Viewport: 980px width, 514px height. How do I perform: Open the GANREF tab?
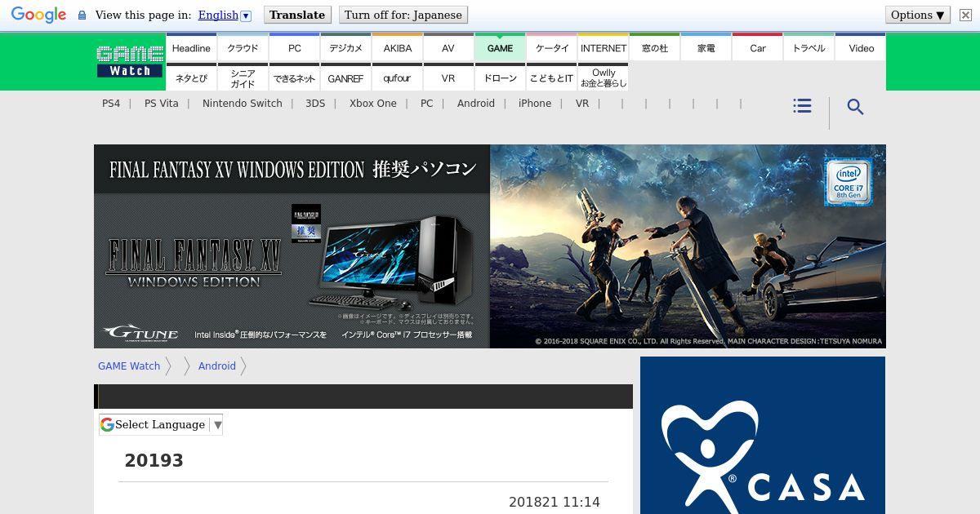click(x=345, y=78)
